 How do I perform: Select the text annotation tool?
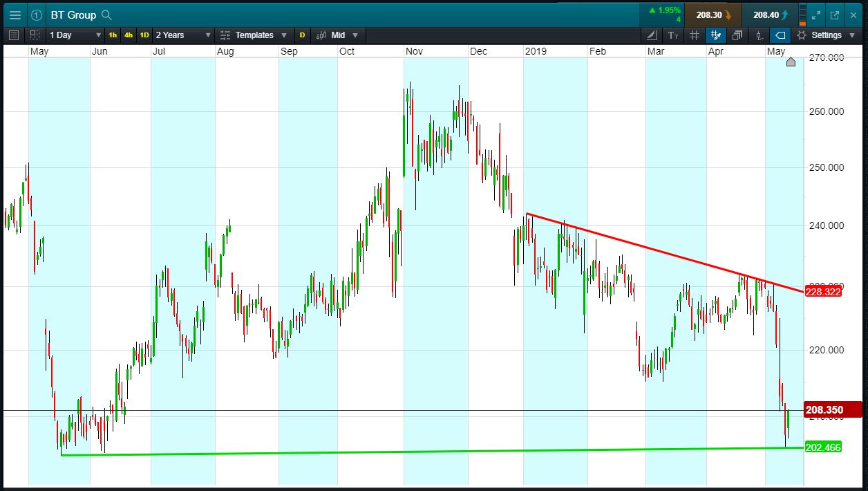click(673, 35)
